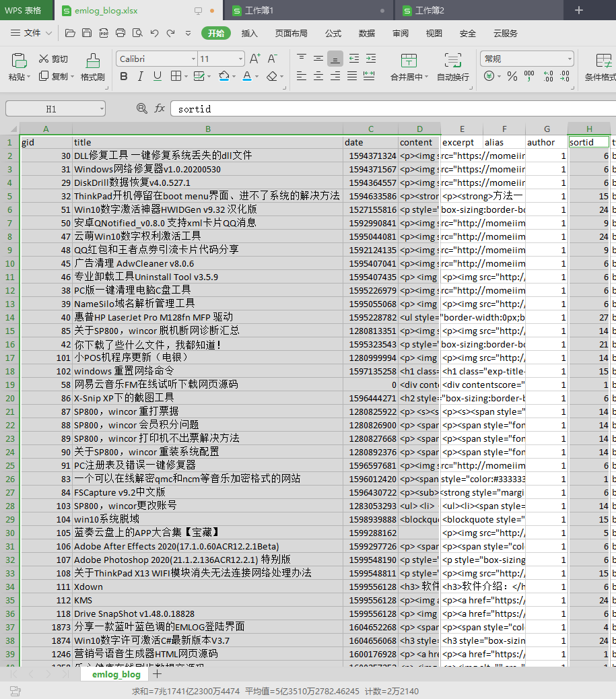Open the Conditional Formatting icon

pos(604,61)
